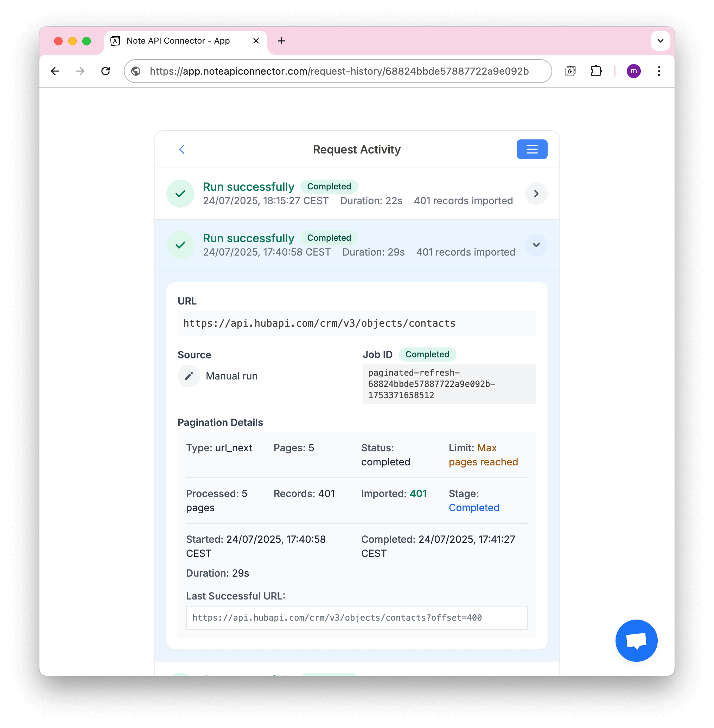Open Chrome's three-dot menu

[x=659, y=71]
